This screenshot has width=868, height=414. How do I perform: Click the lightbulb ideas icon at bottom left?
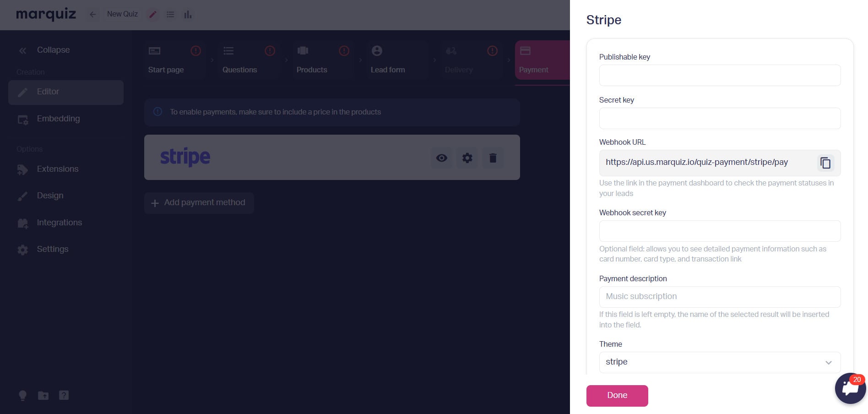(x=22, y=396)
